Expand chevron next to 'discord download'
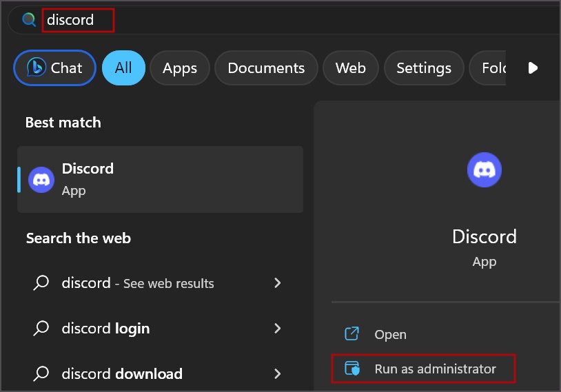Viewport: 561px width, 392px height. [277, 374]
